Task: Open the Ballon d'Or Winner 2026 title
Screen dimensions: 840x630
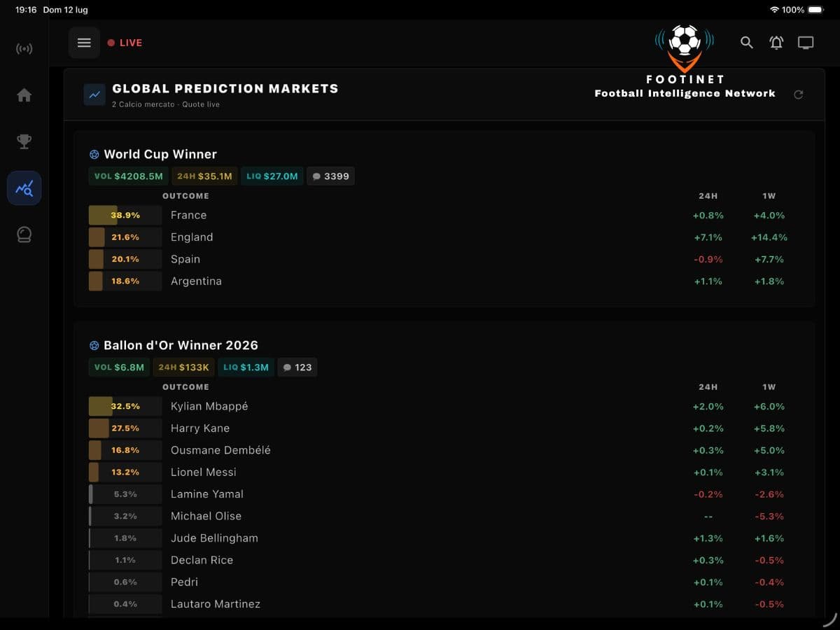Action: click(x=181, y=346)
